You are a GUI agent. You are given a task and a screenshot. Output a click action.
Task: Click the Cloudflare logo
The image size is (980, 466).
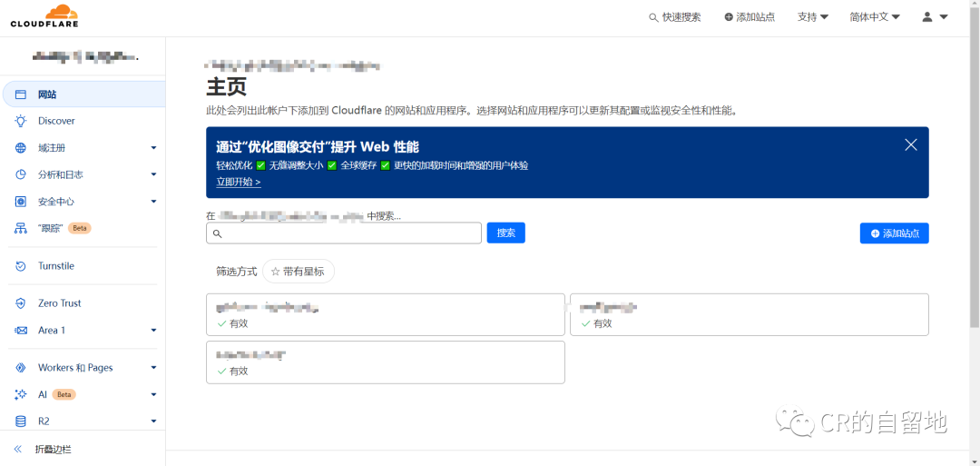pos(44,15)
